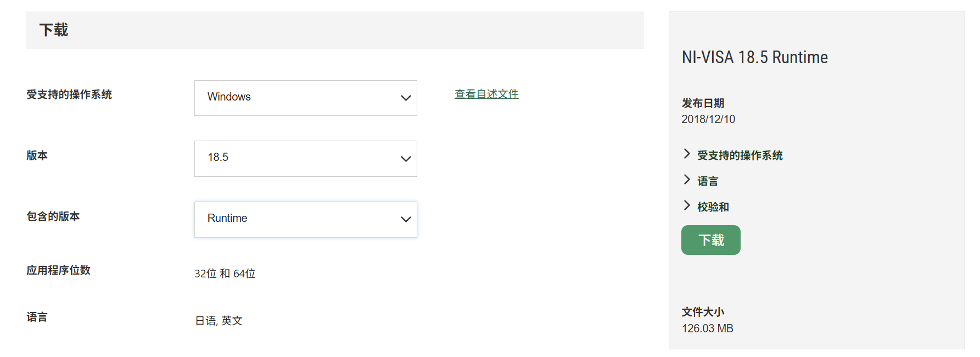Open the 受支持的操作系统 Windows dropdown

305,98
